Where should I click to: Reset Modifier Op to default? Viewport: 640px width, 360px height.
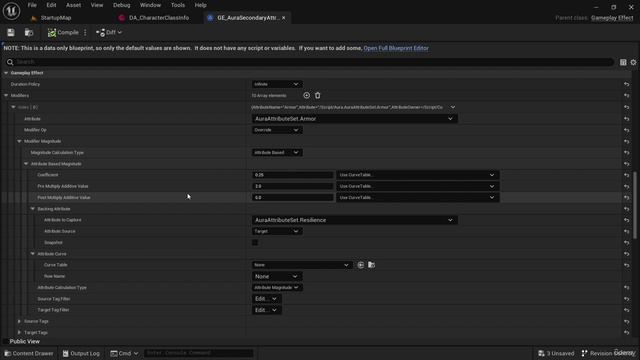point(627,130)
